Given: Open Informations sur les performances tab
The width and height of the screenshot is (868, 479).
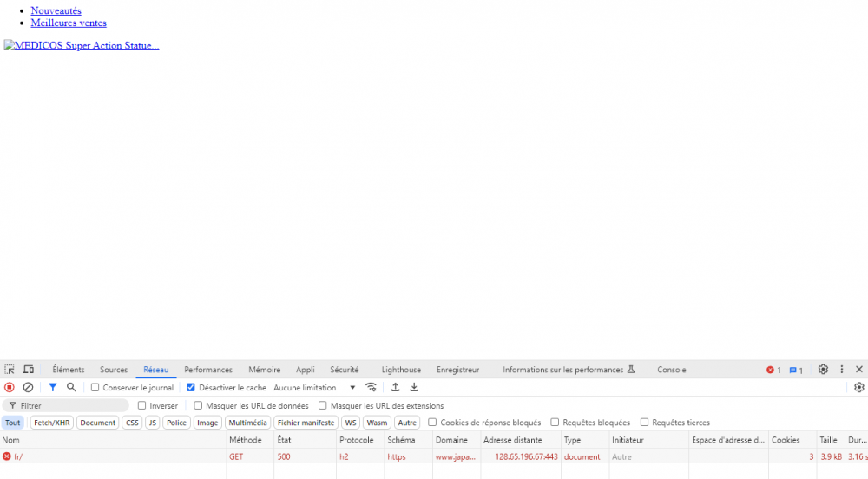Looking at the screenshot, I should [569, 370].
